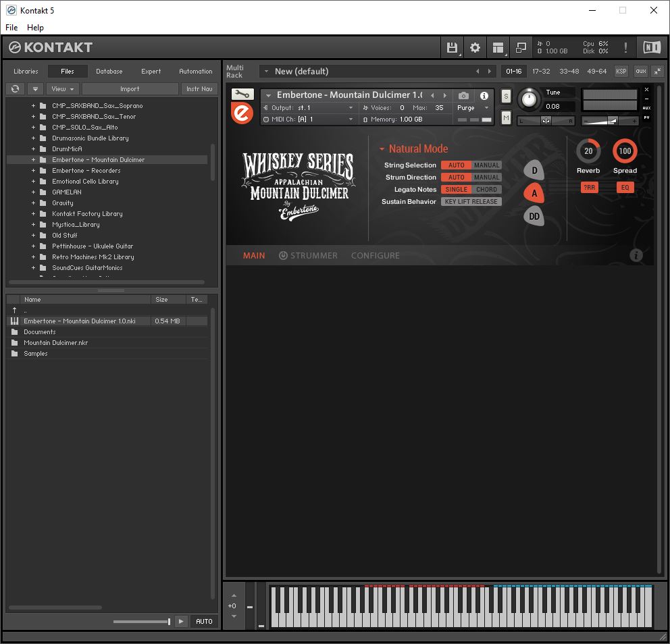This screenshot has width=670, height=644.
Task: Take a snapshot with camera icon
Action: click(463, 96)
